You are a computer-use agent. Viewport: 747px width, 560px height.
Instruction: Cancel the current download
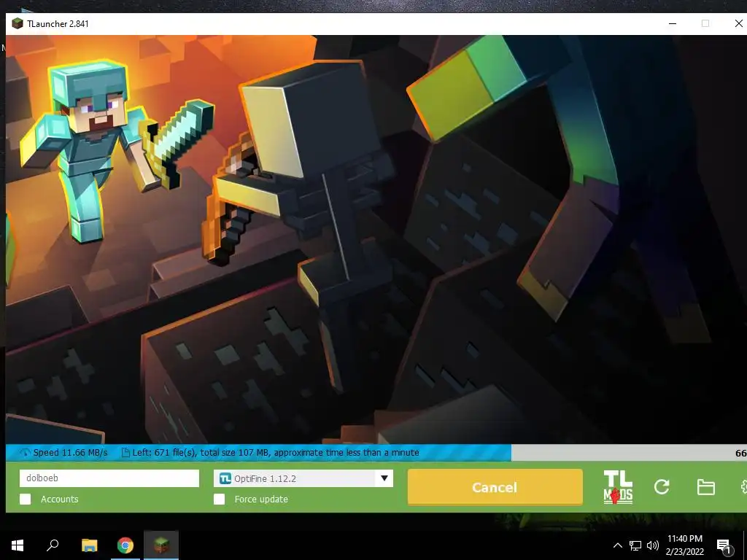point(495,487)
